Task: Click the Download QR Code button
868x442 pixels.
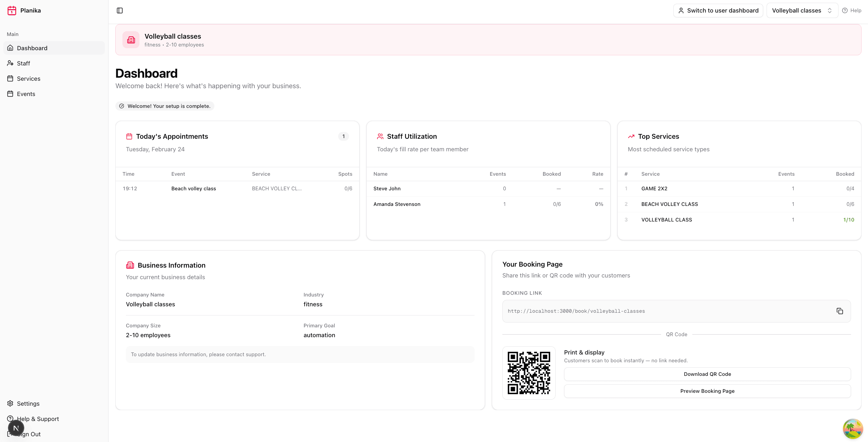Action: tap(707, 374)
